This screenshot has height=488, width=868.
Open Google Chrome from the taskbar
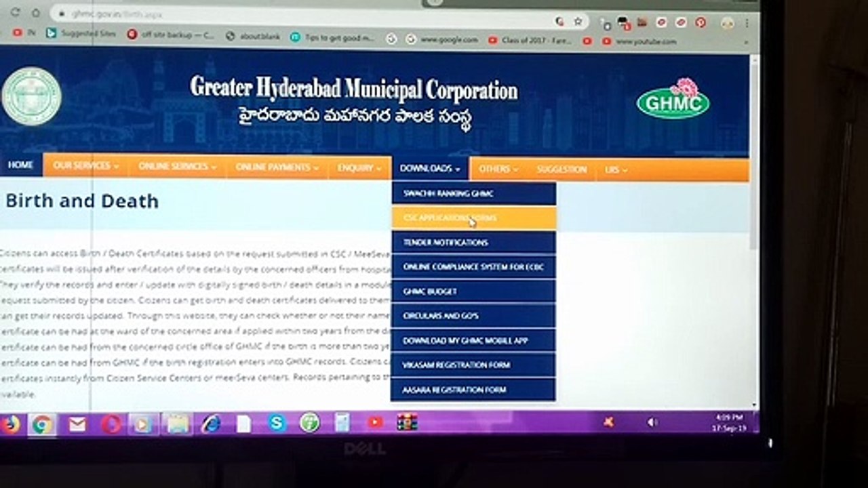pyautogui.click(x=41, y=424)
